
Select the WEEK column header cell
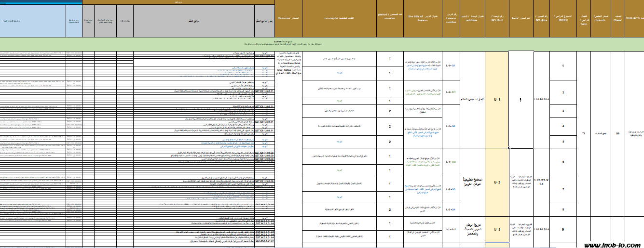click(563, 18)
